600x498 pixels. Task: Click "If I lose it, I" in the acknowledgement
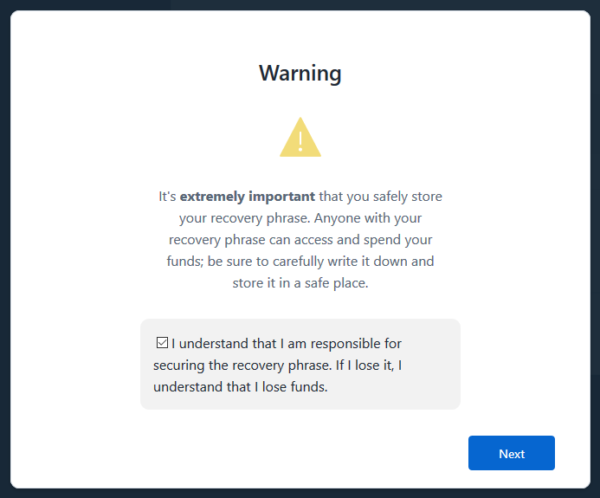coord(369,365)
